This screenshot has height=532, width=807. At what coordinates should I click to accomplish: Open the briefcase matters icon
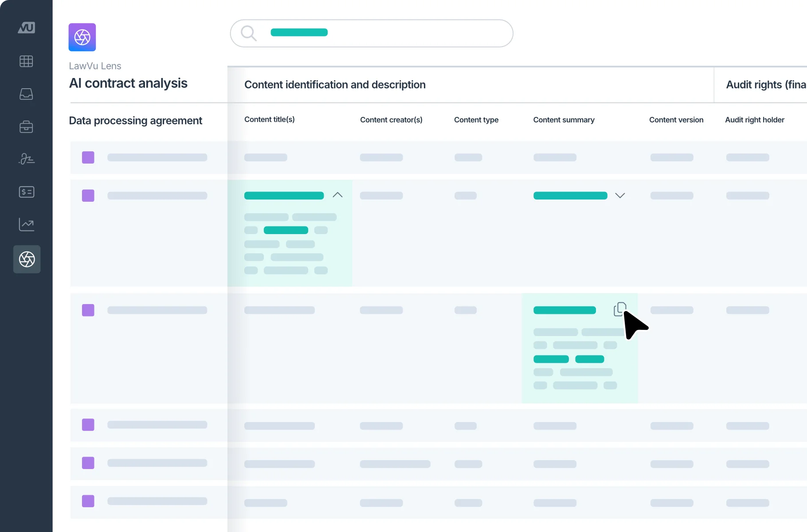coord(26,127)
